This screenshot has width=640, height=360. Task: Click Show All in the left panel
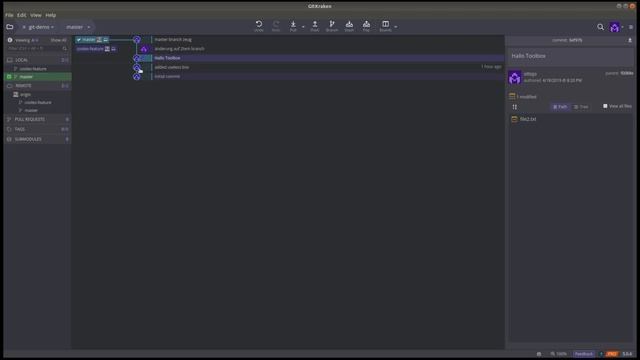[58, 40]
